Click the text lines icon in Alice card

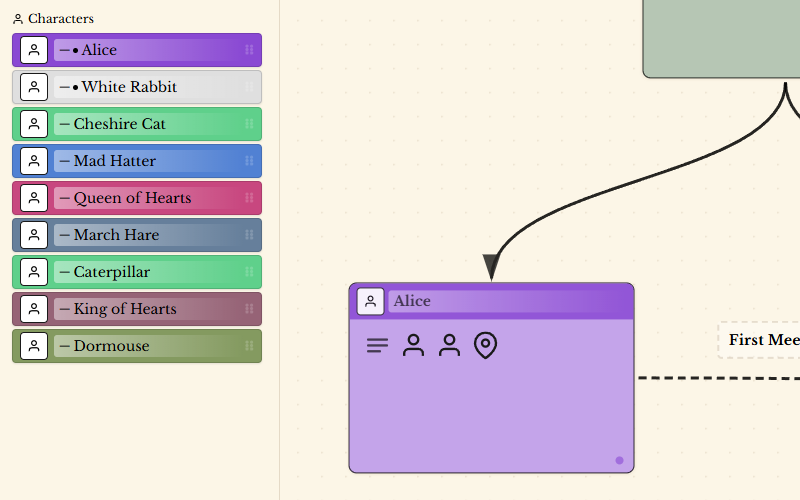pos(377,346)
